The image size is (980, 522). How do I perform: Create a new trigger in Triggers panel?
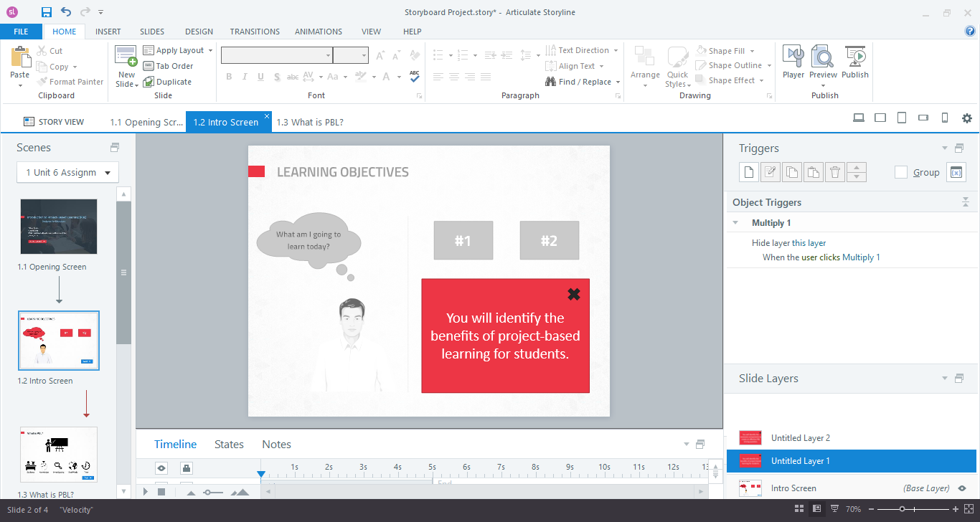tap(748, 172)
